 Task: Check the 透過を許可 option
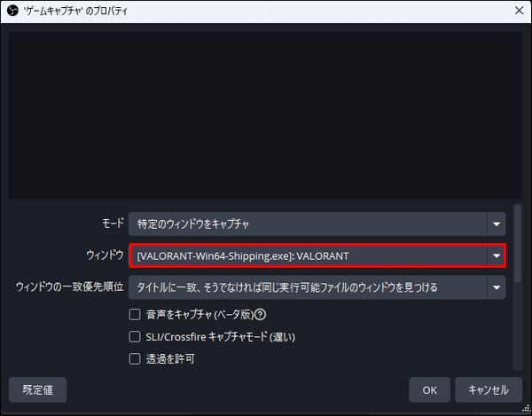coord(135,358)
